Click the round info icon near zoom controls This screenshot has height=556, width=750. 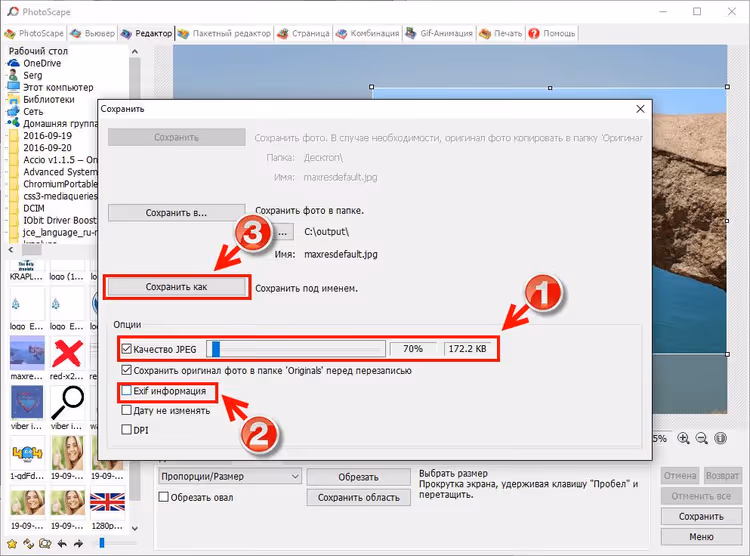pos(720,438)
